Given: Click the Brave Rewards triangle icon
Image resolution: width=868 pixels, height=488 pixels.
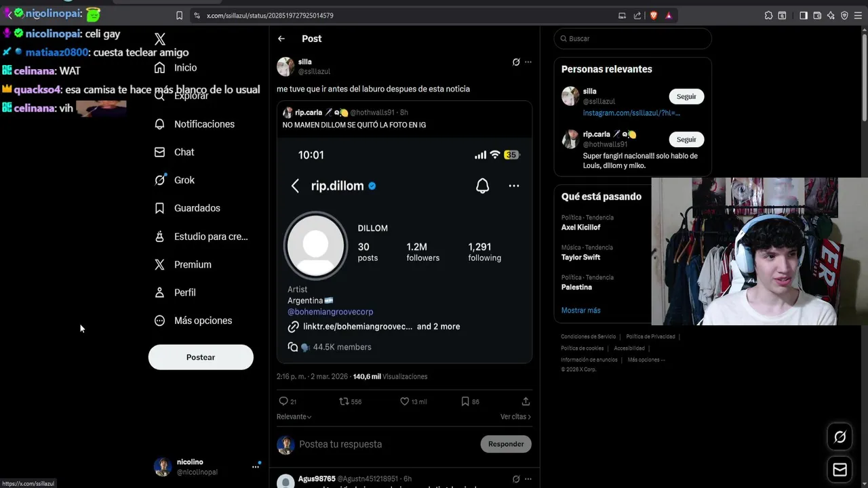Looking at the screenshot, I should (669, 16).
